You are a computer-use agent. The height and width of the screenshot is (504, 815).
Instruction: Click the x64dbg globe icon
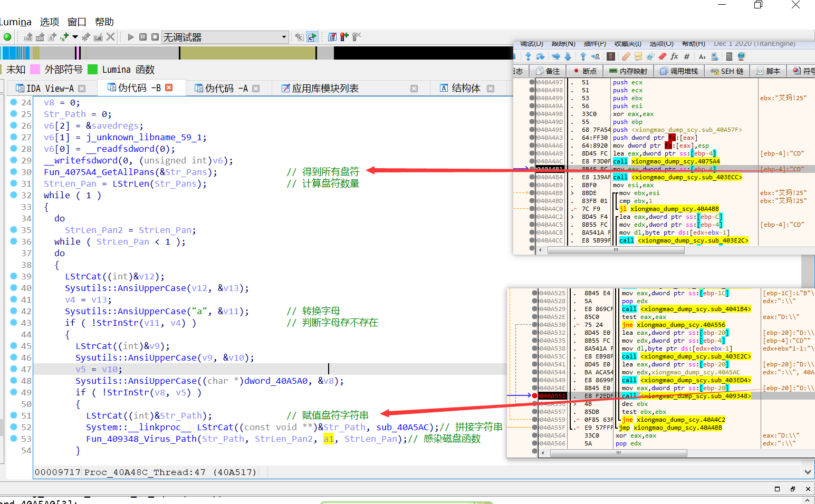pos(741,56)
